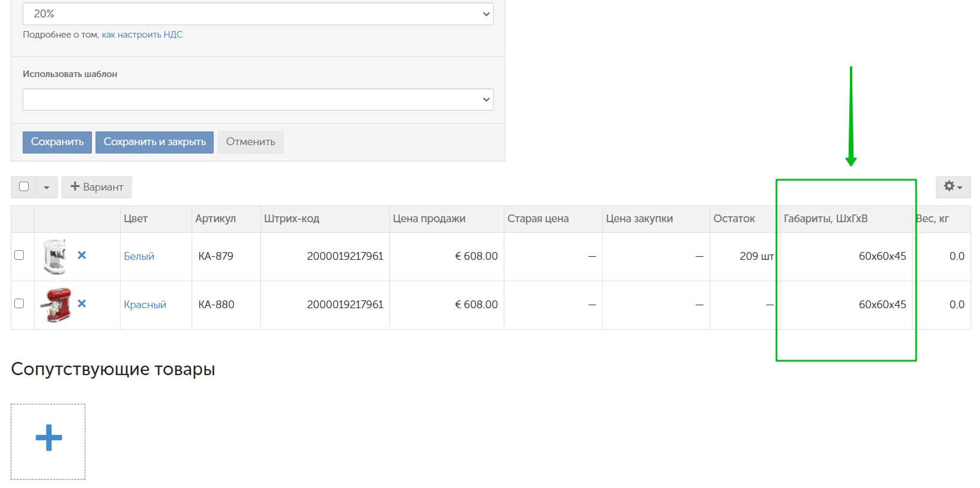Check the Белый variant row checkbox
980x488 pixels.
(19, 255)
